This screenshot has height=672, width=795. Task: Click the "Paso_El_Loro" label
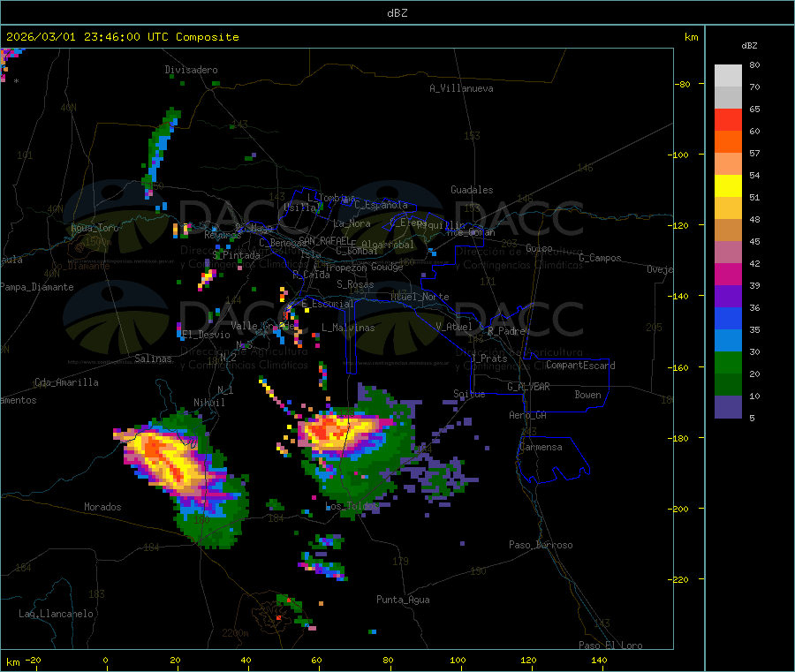[x=610, y=646]
